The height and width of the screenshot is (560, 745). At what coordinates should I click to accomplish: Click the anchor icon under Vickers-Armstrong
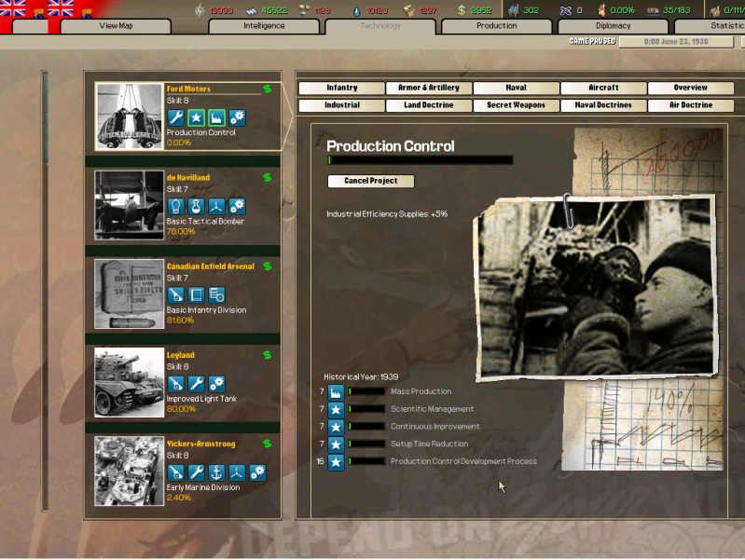pyautogui.click(x=216, y=471)
